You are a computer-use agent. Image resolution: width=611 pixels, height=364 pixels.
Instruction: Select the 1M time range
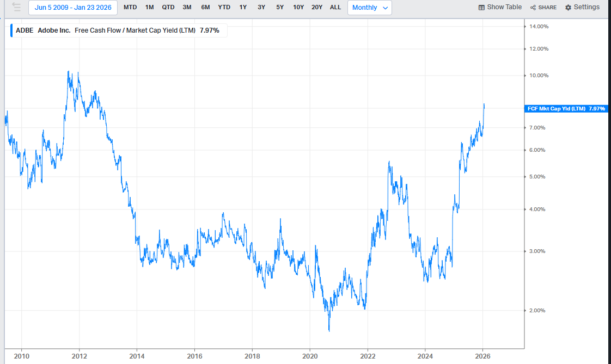tap(149, 8)
